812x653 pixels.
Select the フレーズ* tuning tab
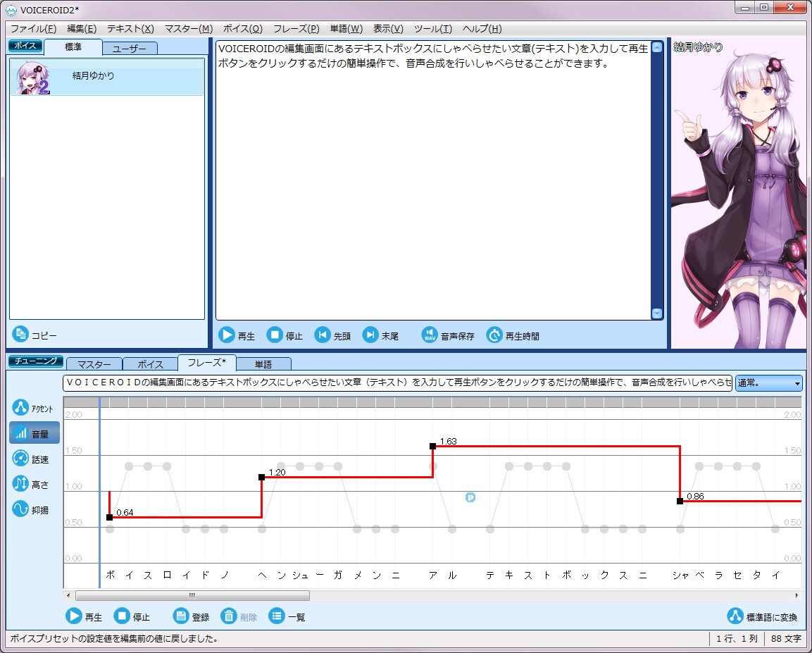tap(206, 363)
